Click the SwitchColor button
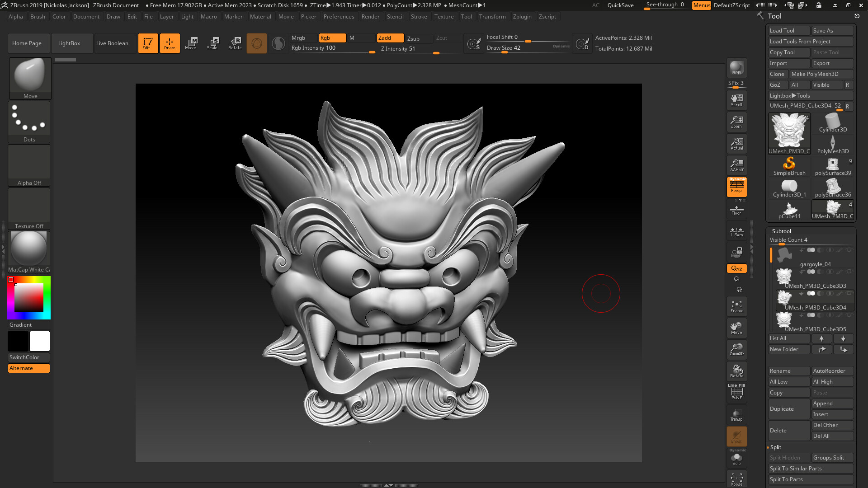This screenshot has width=868, height=488. [29, 357]
